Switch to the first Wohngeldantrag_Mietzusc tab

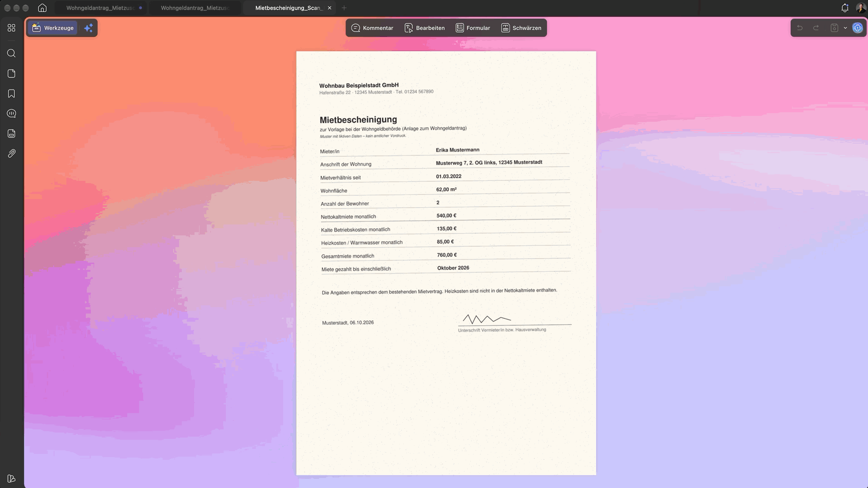tap(100, 8)
